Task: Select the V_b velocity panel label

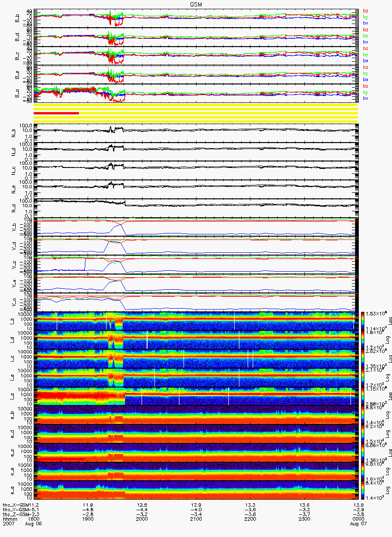Action: [x=14, y=227]
